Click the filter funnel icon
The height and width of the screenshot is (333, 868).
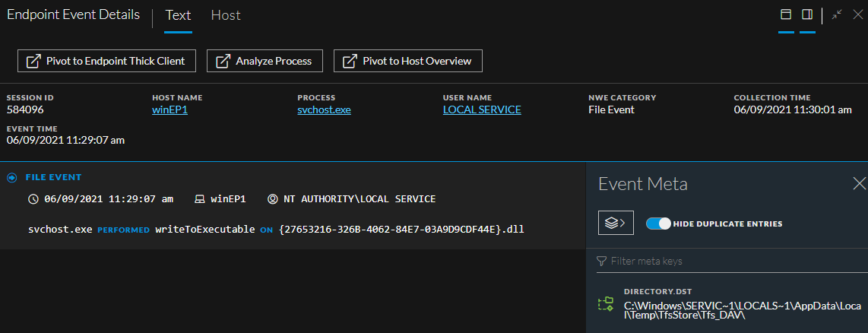point(602,261)
